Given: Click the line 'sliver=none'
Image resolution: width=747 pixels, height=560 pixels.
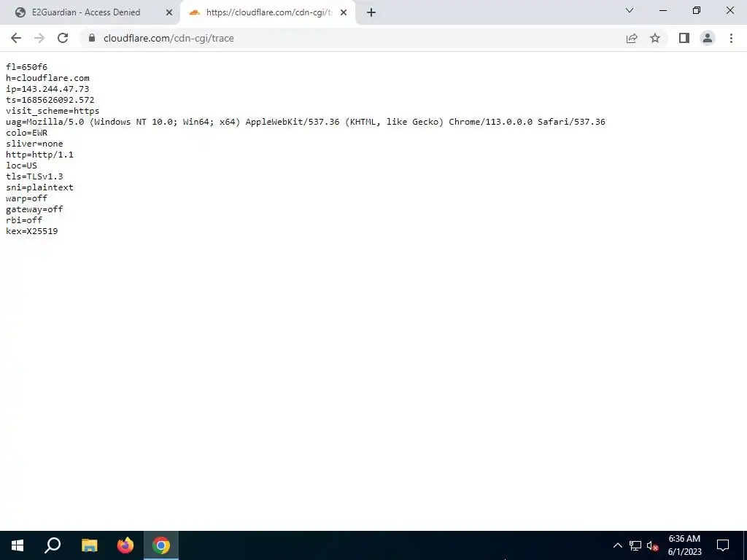Looking at the screenshot, I should (34, 144).
